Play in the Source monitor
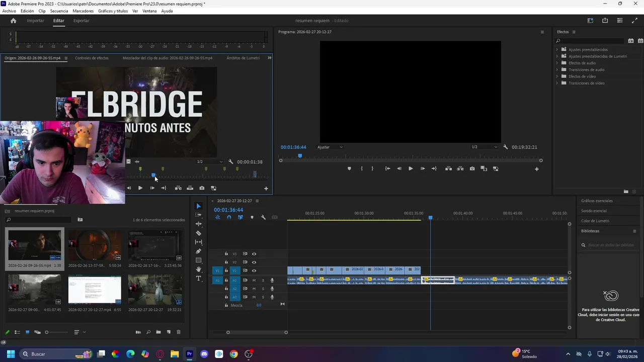Viewport: 644px width, 362px height. pos(140,188)
